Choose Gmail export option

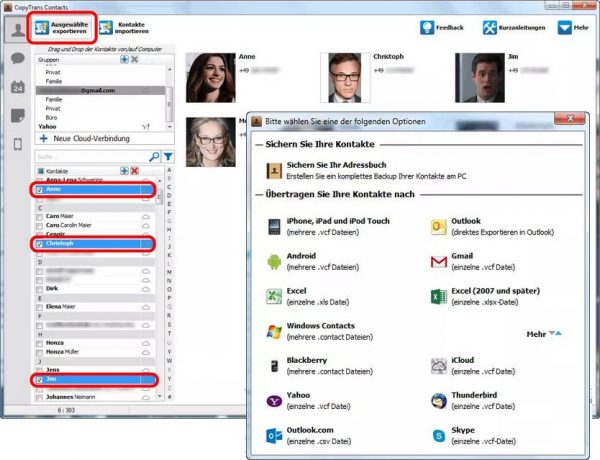[473, 261]
